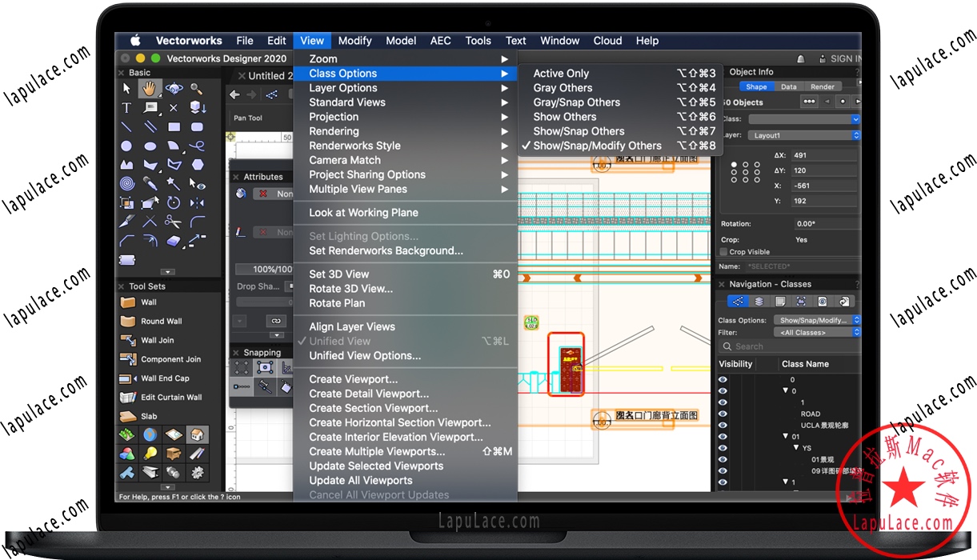Image resolution: width=977 pixels, height=560 pixels.
Task: Toggle Snap to Object in Snapping palette
Action: [265, 367]
